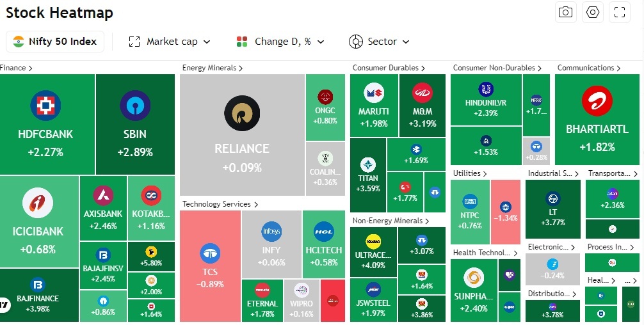The image size is (644, 325).
Task: Click WIPRO logo icon
Action: [x=302, y=290]
